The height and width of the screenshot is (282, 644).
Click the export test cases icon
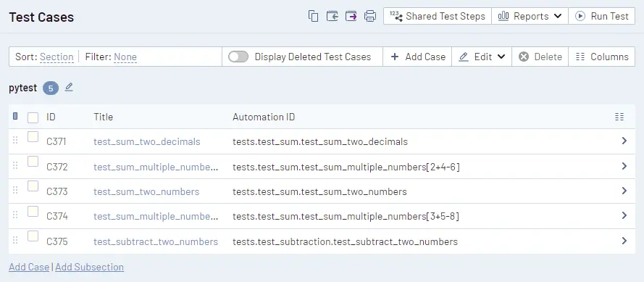351,16
